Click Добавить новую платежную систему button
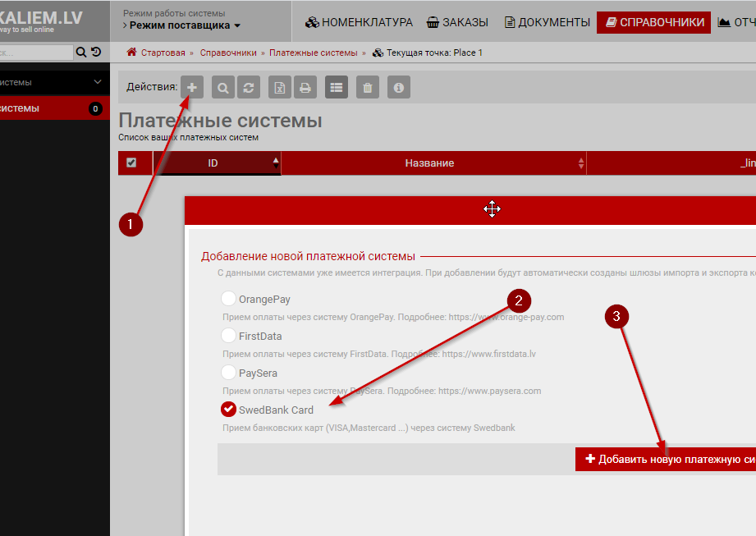The height and width of the screenshot is (536, 756). coord(667,460)
